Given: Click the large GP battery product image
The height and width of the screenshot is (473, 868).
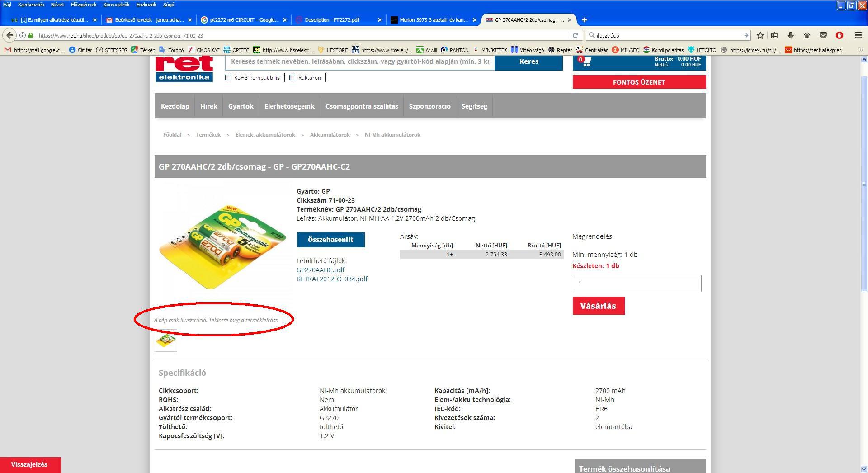Looking at the screenshot, I should (x=223, y=247).
